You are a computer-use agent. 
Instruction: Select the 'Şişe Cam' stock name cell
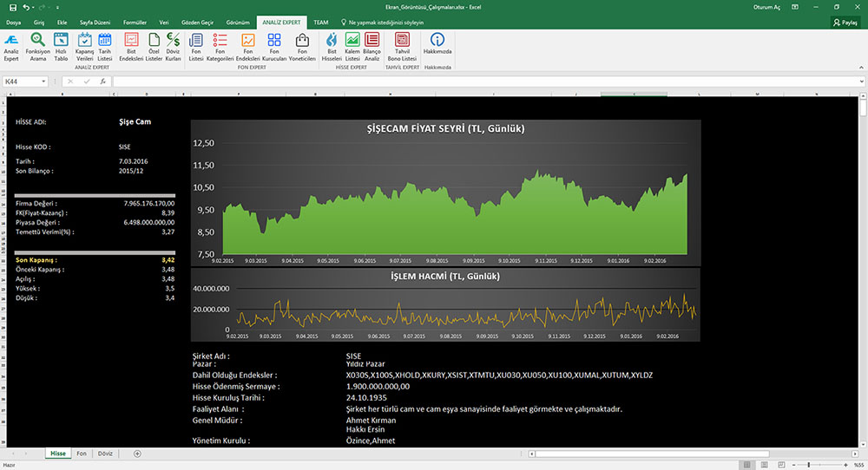tap(135, 121)
